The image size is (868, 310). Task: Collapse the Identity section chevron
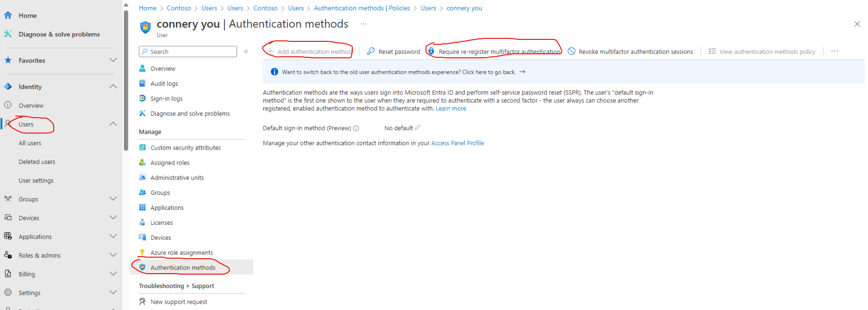click(113, 86)
